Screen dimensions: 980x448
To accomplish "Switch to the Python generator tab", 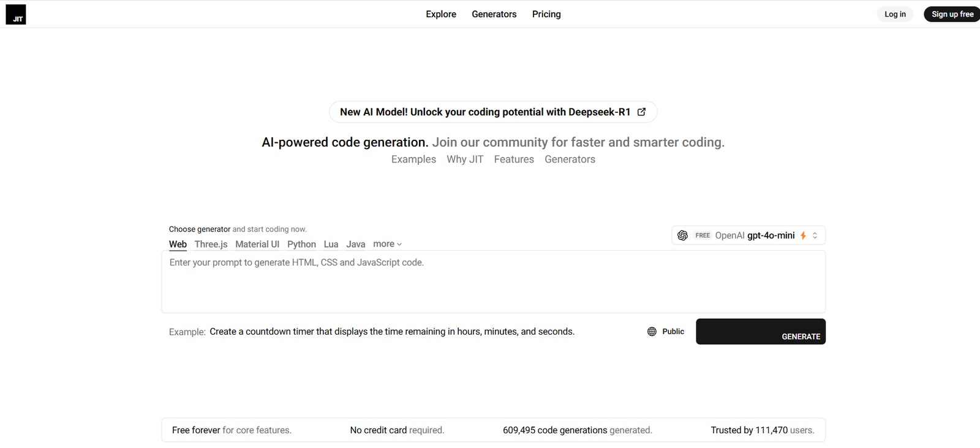I will 301,244.
